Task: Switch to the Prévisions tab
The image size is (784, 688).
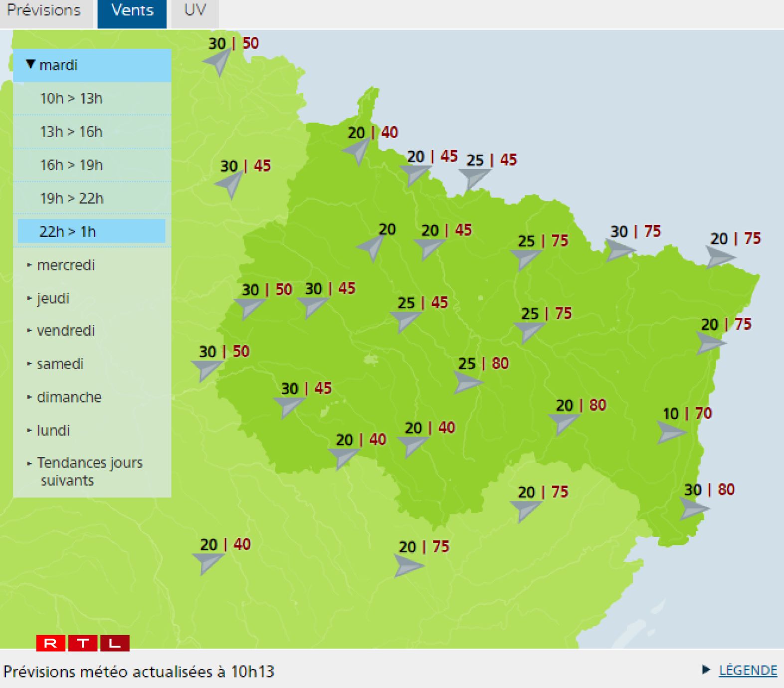Action: 44,11
